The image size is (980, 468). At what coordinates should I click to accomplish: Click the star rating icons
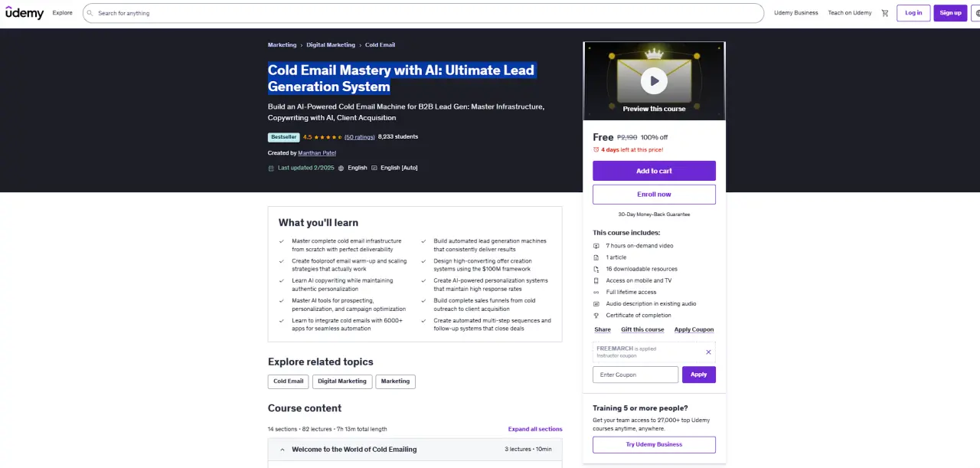point(327,137)
